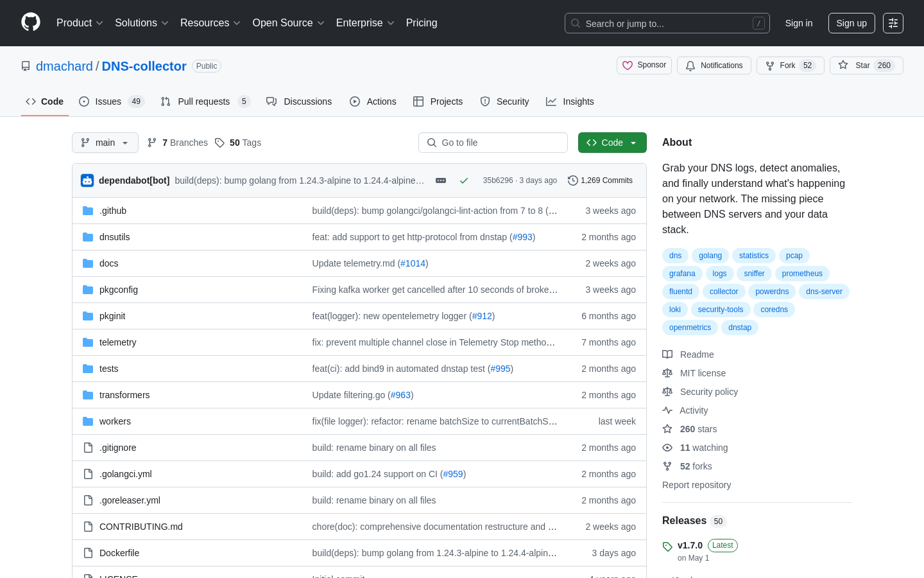Screen dimensions: 924x578
Task: Click the dnstap topic tag
Action: point(740,328)
